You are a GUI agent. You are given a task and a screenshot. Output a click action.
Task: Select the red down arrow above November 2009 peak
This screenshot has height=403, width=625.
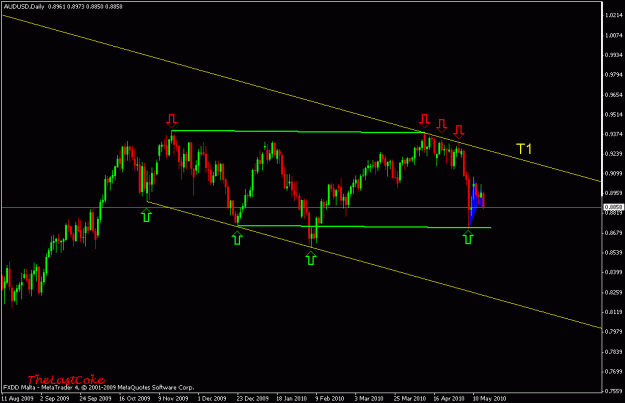[x=171, y=120]
